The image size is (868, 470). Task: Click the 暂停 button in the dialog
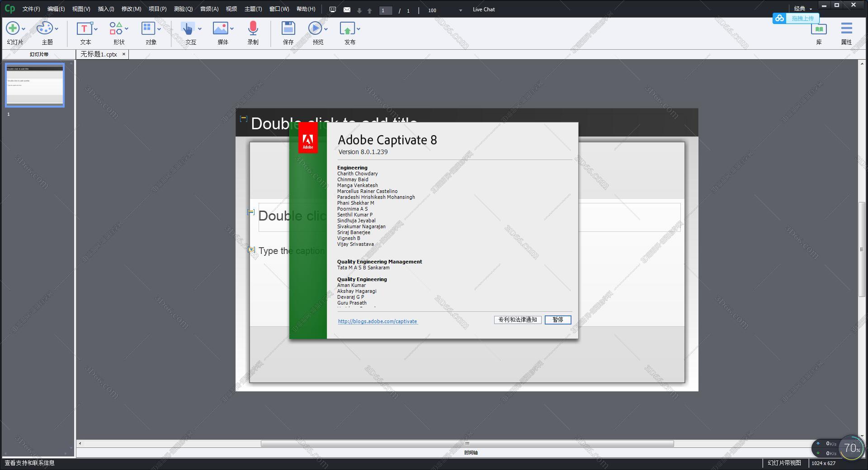[558, 320]
